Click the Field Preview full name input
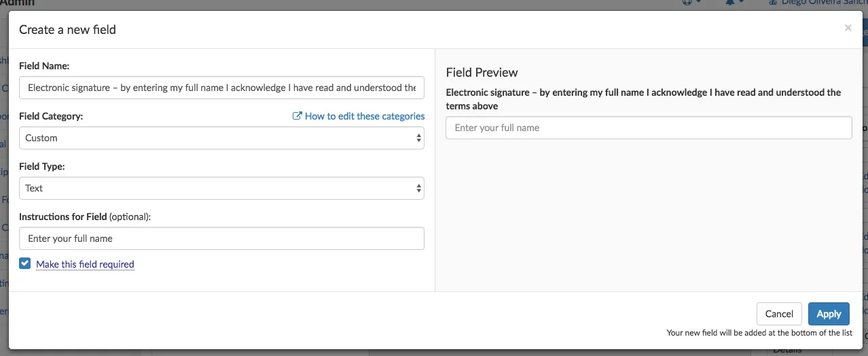The height and width of the screenshot is (356, 868). (648, 128)
